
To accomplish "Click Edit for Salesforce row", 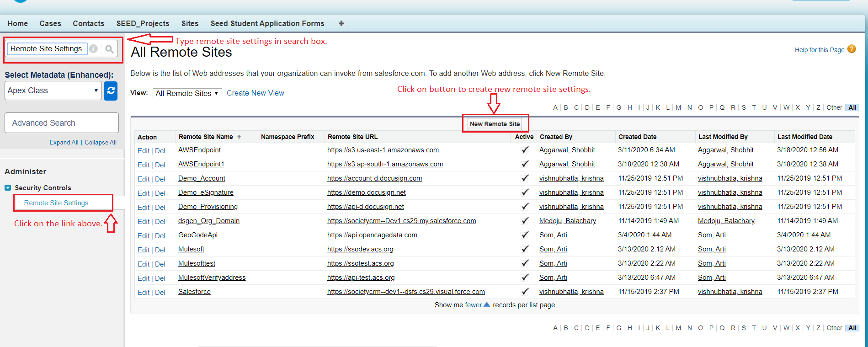I will [144, 293].
